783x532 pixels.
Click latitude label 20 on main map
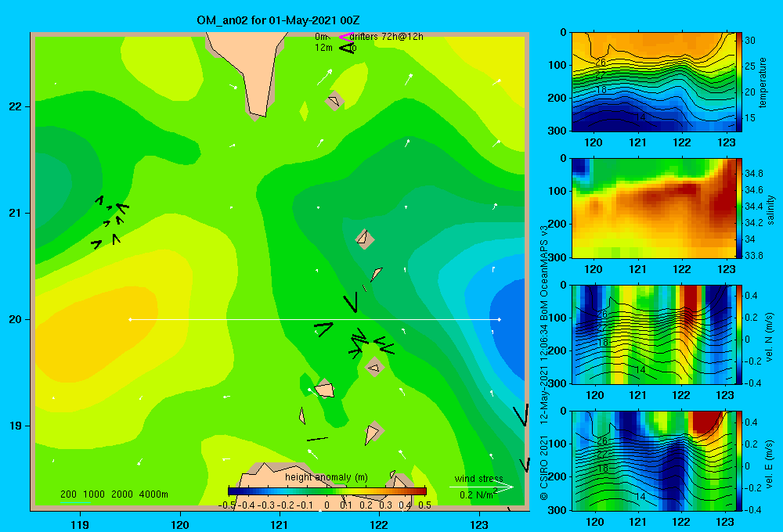[x=16, y=319]
